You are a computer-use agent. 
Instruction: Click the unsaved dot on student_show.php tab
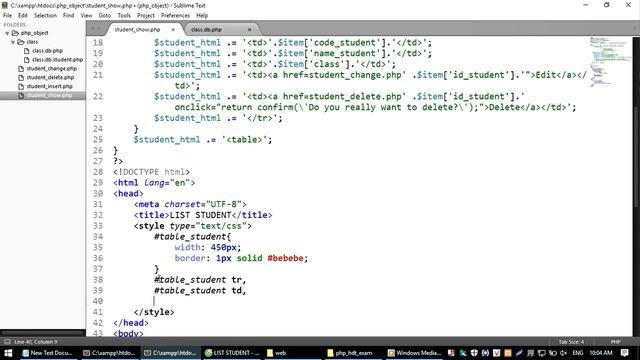coord(173,30)
